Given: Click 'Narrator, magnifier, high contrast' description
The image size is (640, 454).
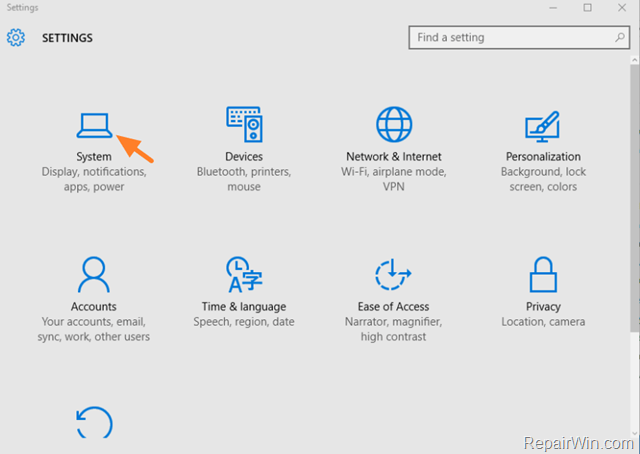Looking at the screenshot, I should [393, 329].
